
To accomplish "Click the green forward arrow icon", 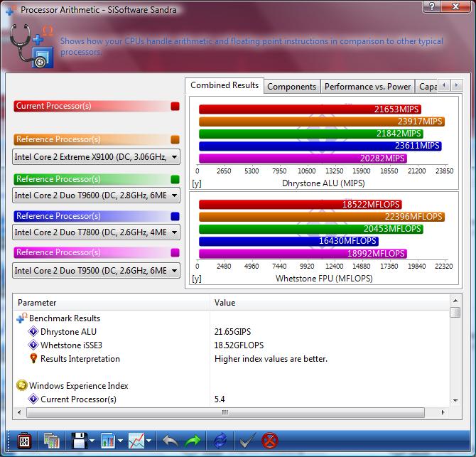I will coord(193,441).
